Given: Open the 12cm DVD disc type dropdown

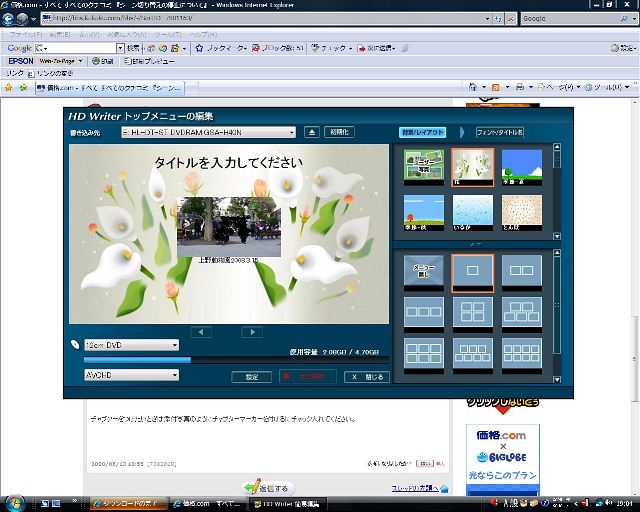Looking at the screenshot, I should pos(131,345).
